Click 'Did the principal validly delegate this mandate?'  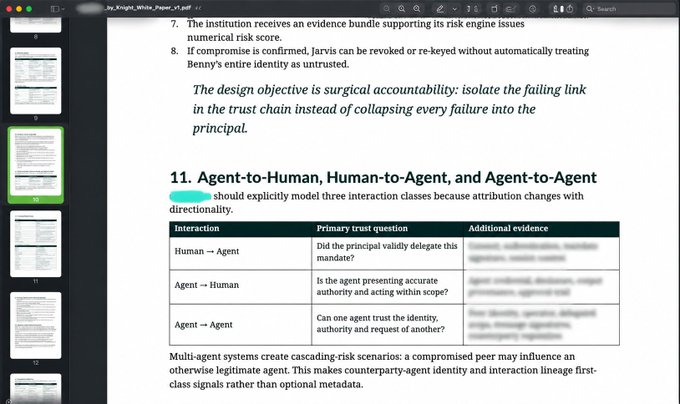coord(387,252)
